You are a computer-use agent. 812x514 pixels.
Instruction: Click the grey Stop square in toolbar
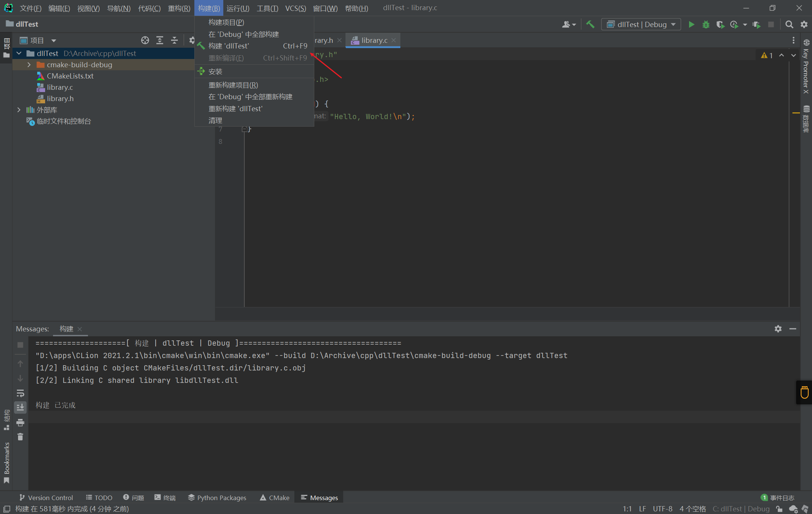[x=771, y=24]
